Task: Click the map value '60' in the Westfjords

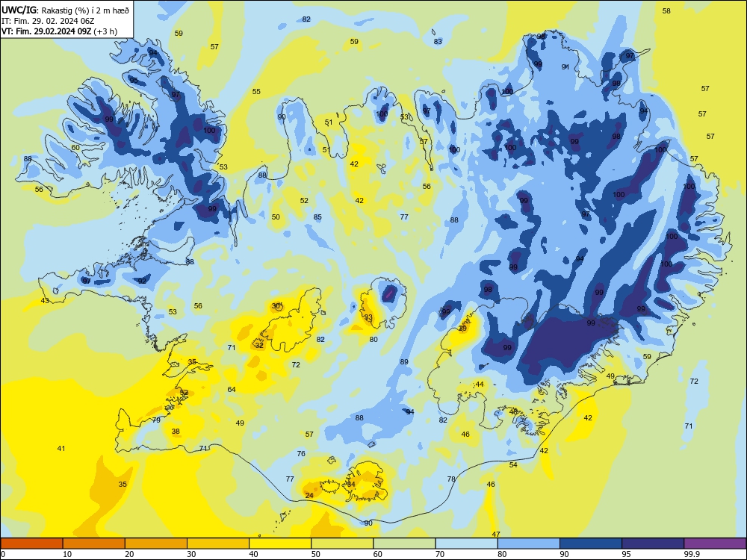Action: [75, 148]
